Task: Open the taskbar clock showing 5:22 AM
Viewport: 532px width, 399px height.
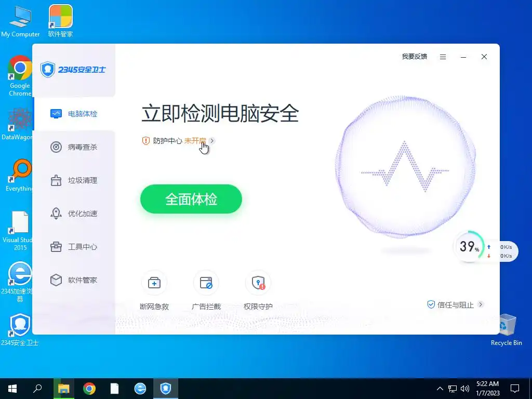Action: click(487, 389)
